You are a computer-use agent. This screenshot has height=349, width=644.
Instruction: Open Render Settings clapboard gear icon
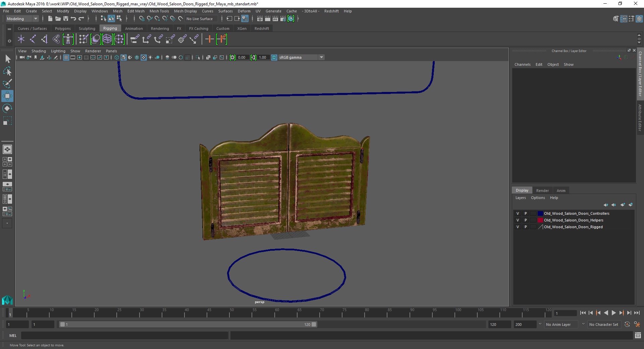click(283, 19)
